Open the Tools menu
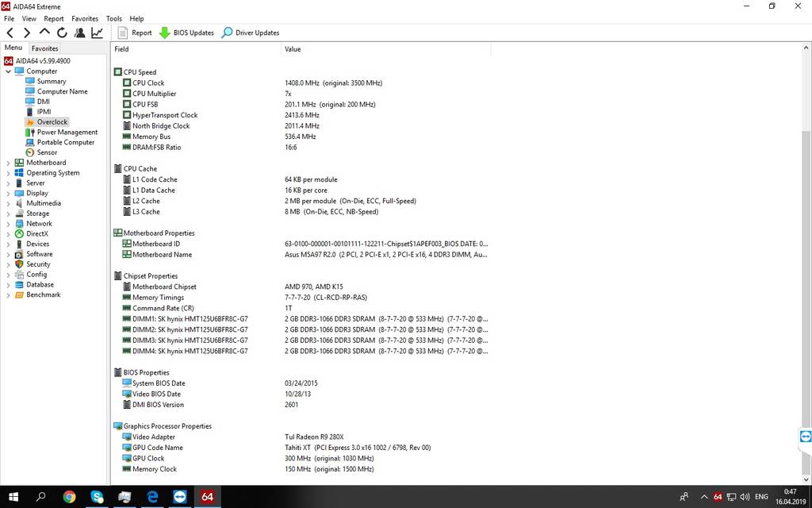Screen dimensions: 812x508 click(114, 19)
